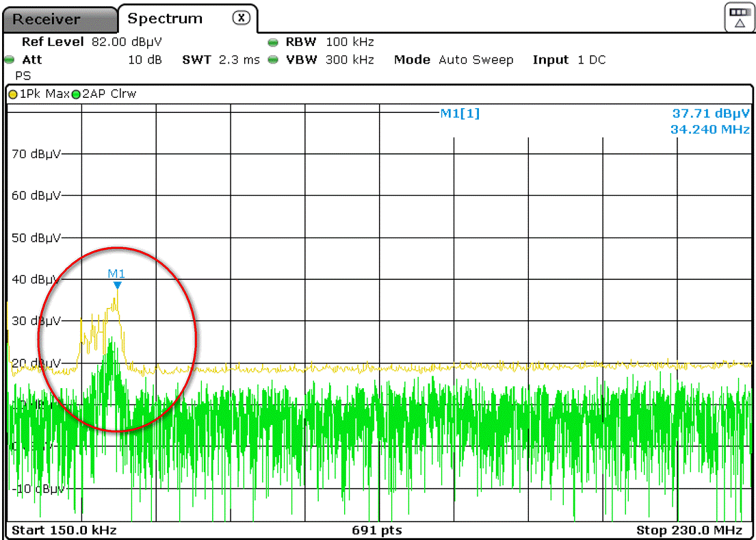The image size is (756, 540).
Task: Select the Mode Auto Sweep setting
Action: point(454,60)
